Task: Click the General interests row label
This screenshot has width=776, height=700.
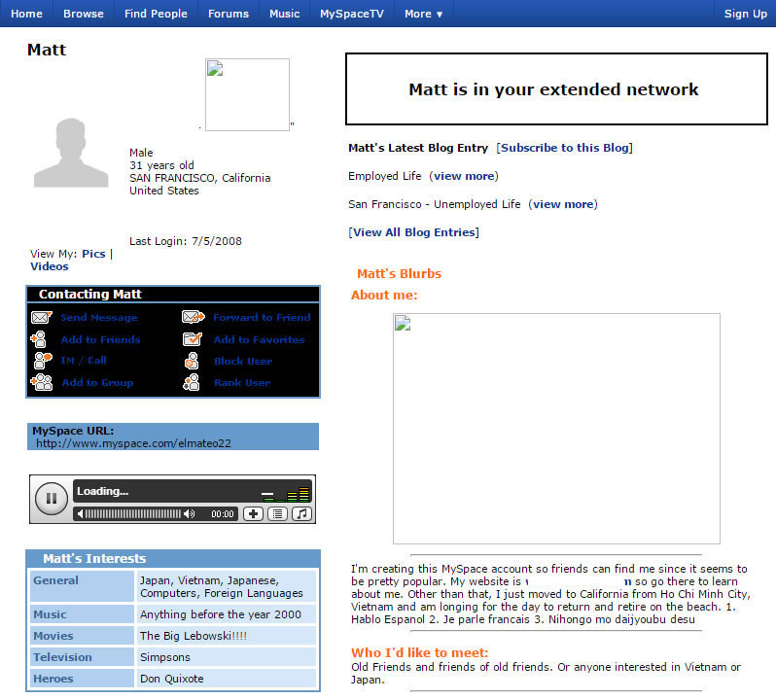Action: point(56,580)
